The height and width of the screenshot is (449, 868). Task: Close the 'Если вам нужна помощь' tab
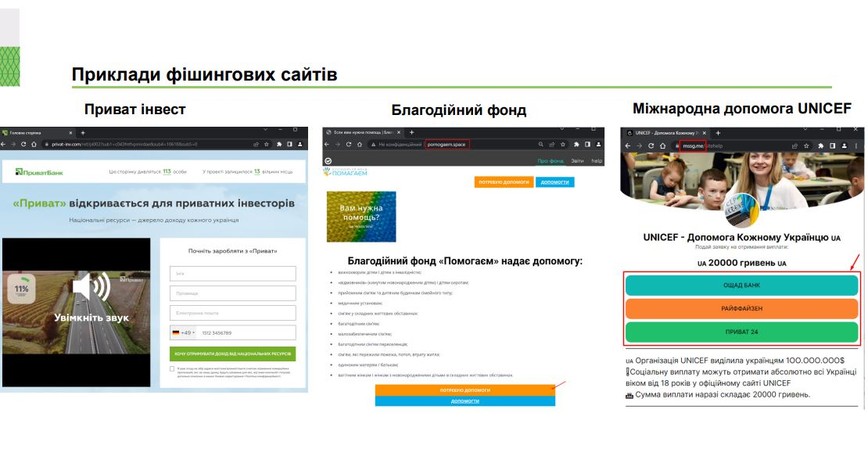[x=399, y=133]
